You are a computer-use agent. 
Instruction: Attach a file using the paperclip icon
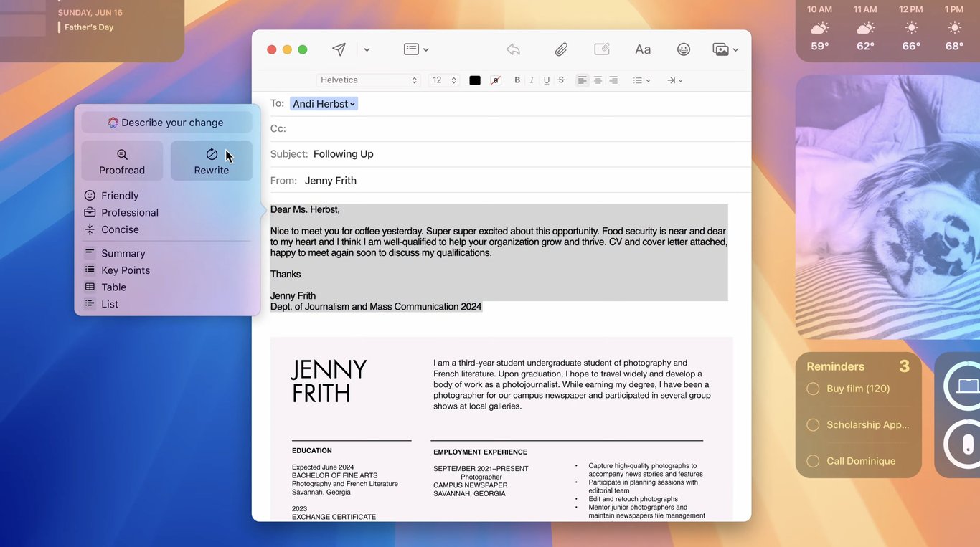[561, 49]
